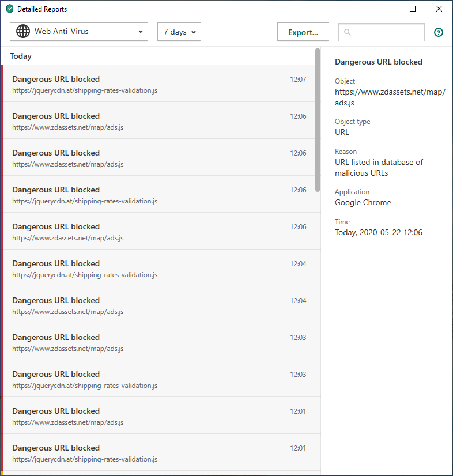Focus the report search input field
453x476 pixels.
[387, 32]
